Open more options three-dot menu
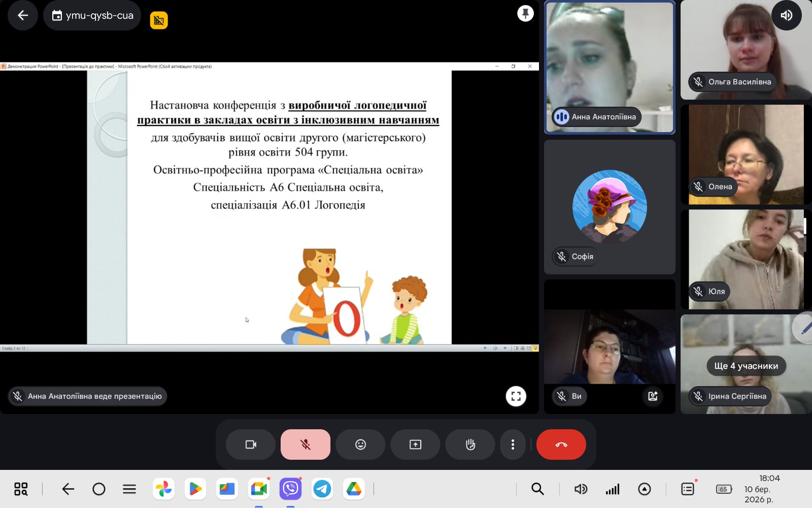The image size is (812, 508). [x=513, y=444]
